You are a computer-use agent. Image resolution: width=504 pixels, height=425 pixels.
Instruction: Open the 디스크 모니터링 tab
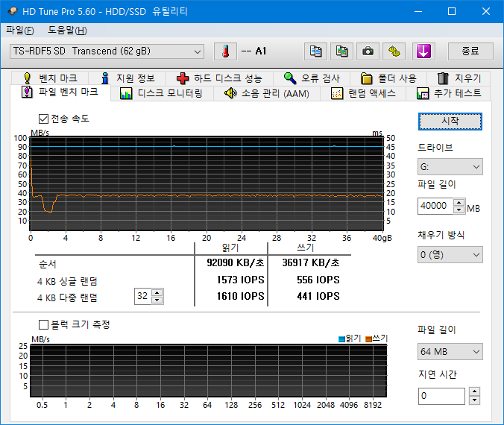pos(161,93)
